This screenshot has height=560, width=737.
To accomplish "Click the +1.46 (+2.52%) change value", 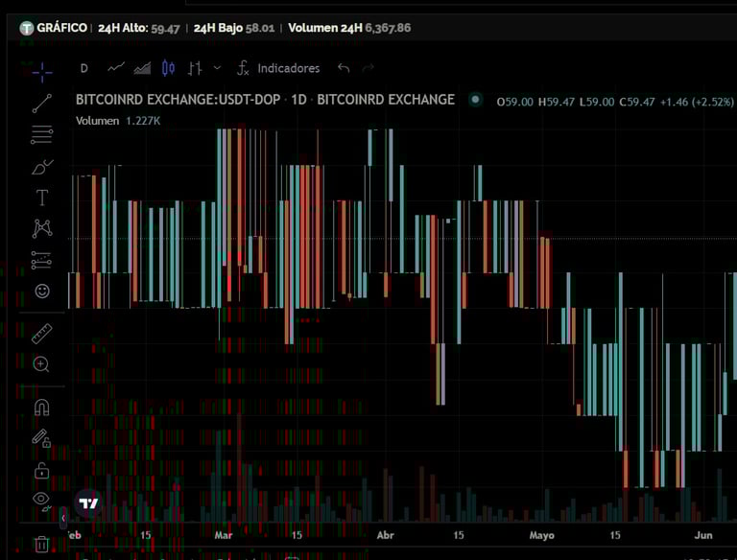I will (x=697, y=102).
